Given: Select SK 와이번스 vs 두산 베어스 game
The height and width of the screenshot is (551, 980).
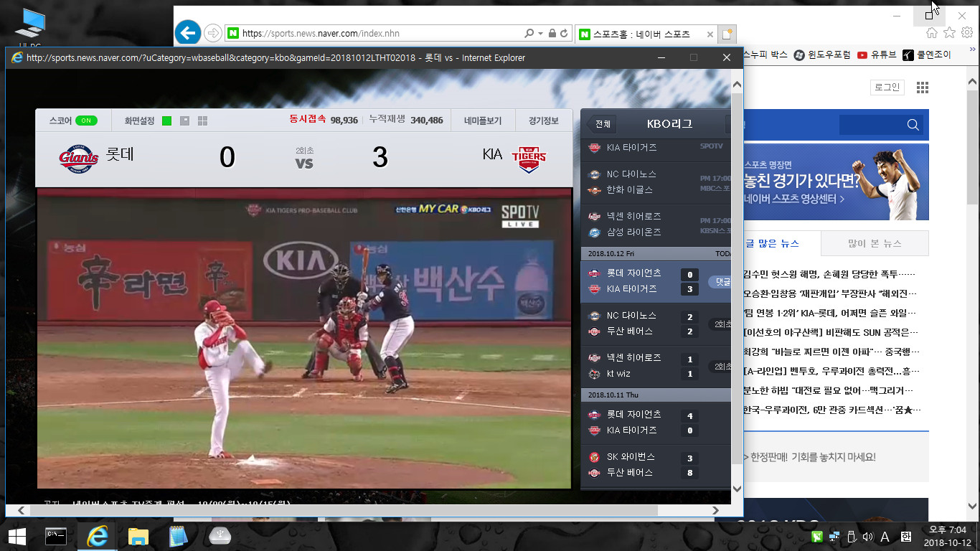Looking at the screenshot, I should (656, 464).
